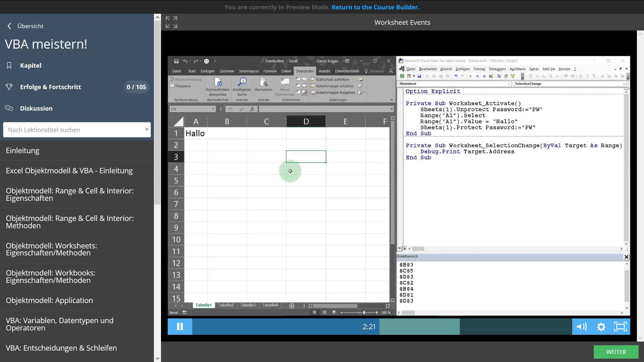
Task: Seek using the video progress bar
Action: point(382,326)
